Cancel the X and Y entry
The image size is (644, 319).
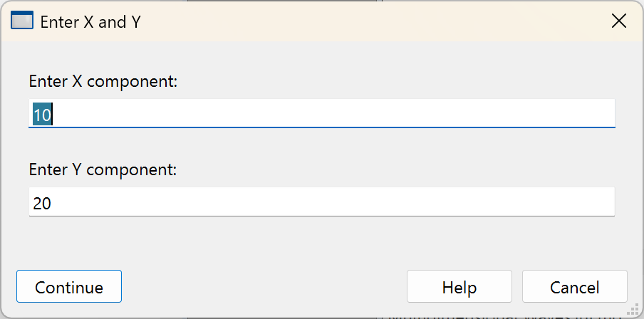pyautogui.click(x=574, y=288)
